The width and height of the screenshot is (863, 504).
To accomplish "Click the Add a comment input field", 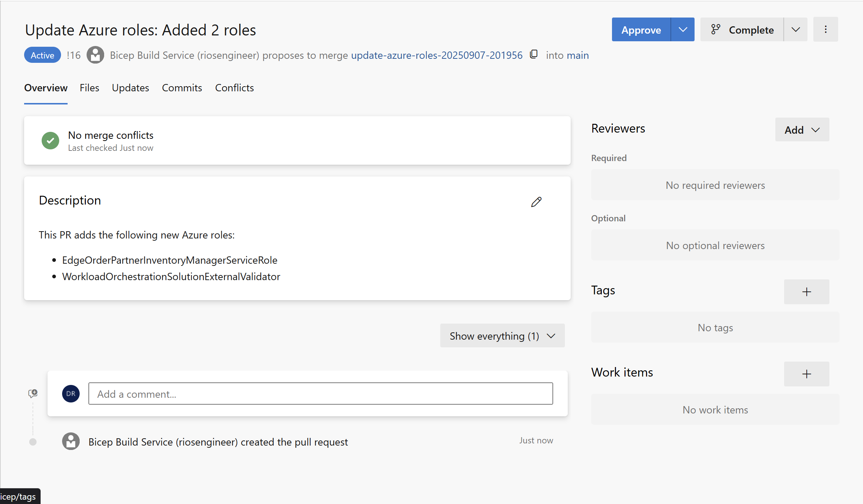I will click(x=320, y=394).
